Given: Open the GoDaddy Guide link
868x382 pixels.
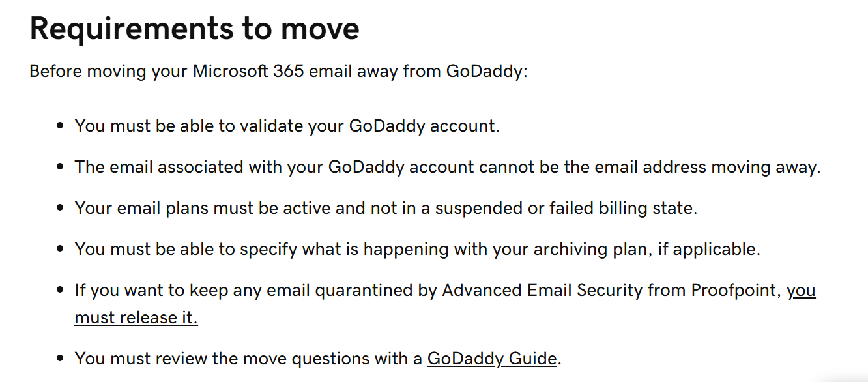Looking at the screenshot, I should [x=492, y=359].
